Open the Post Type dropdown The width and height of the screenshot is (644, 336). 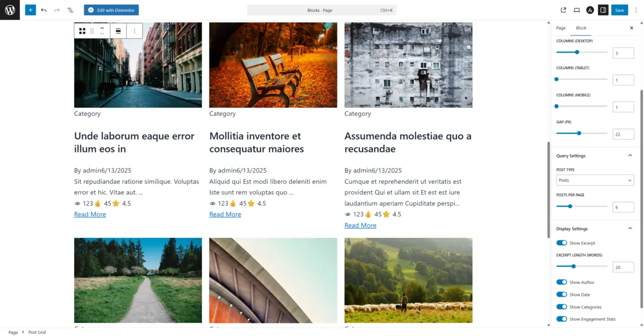(x=595, y=180)
